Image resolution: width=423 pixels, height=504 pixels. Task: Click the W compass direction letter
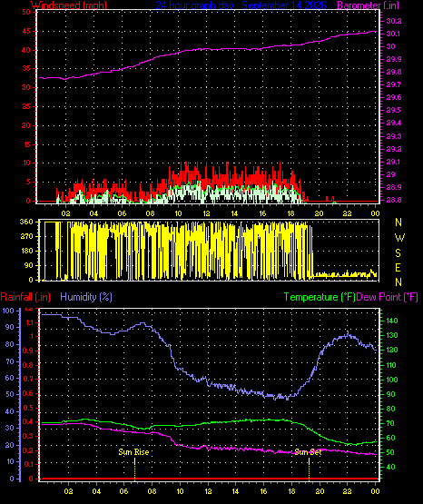coord(399,238)
